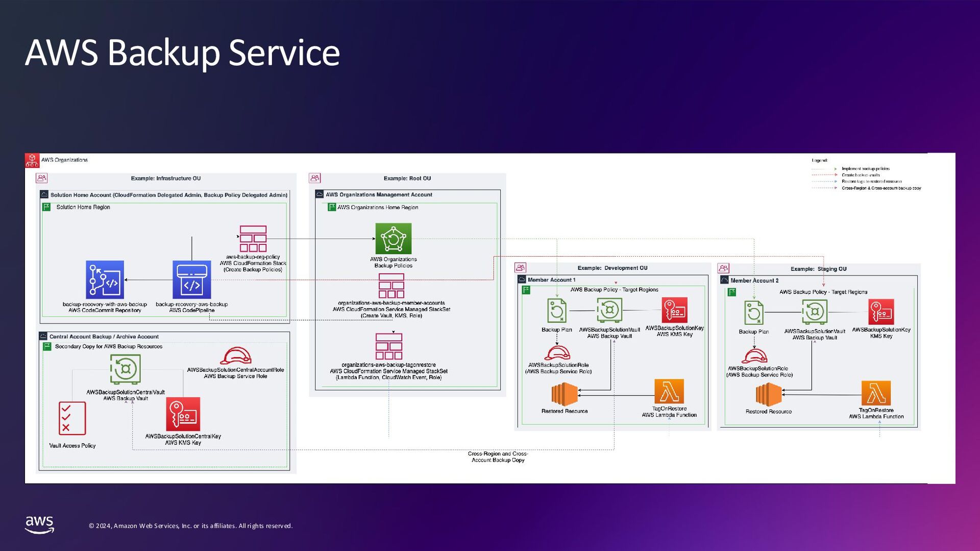Click the TagOnRestore Lambda icon in Member Account 1

point(669,391)
